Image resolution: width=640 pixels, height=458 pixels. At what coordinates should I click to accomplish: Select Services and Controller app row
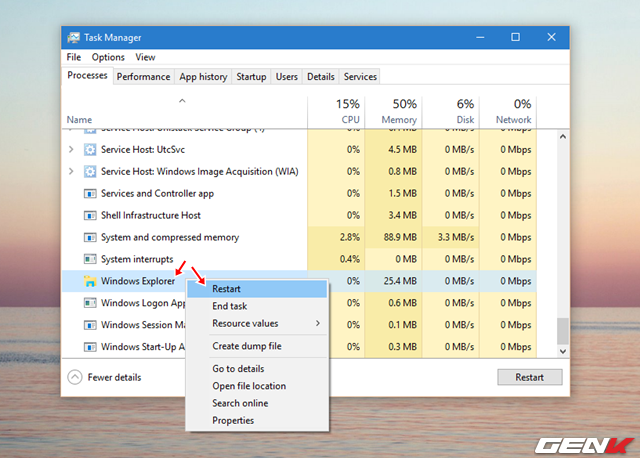pyautogui.click(x=299, y=193)
